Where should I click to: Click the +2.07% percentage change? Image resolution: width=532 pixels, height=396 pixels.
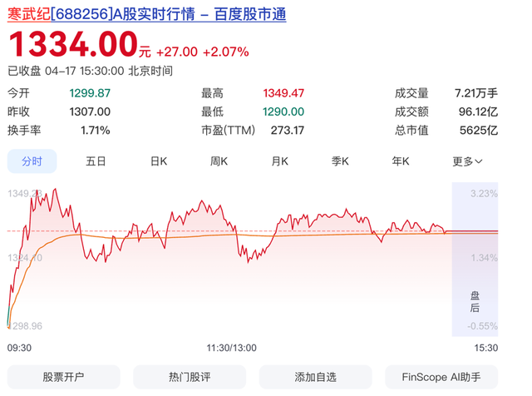(x=226, y=52)
